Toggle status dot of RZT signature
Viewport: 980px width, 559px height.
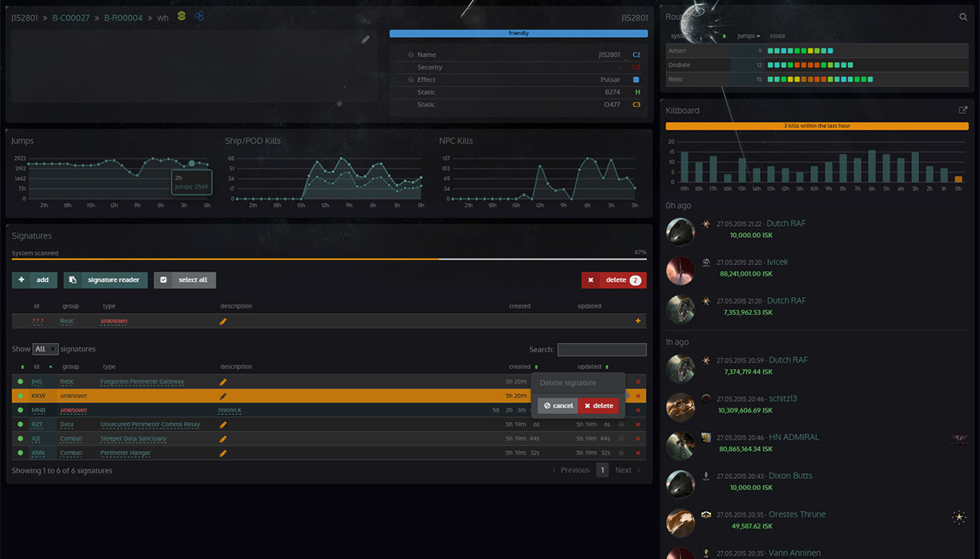[x=21, y=424]
